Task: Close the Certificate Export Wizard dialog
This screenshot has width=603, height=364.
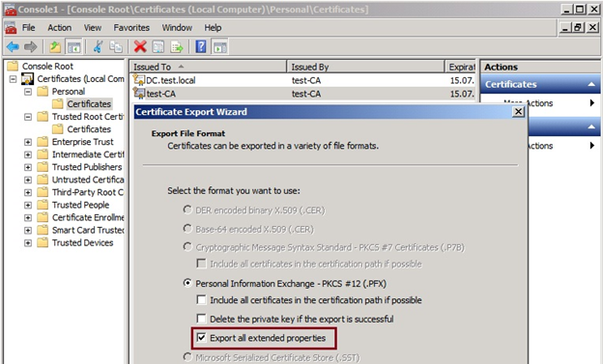Action: click(518, 111)
